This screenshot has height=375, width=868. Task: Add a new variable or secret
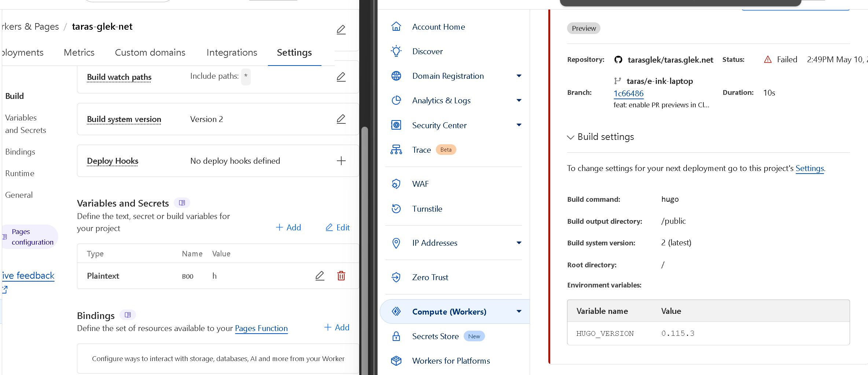pyautogui.click(x=288, y=227)
